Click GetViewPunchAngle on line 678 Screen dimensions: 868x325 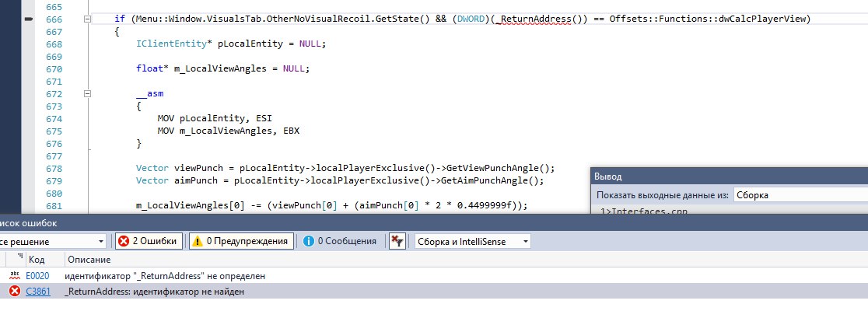pos(491,168)
